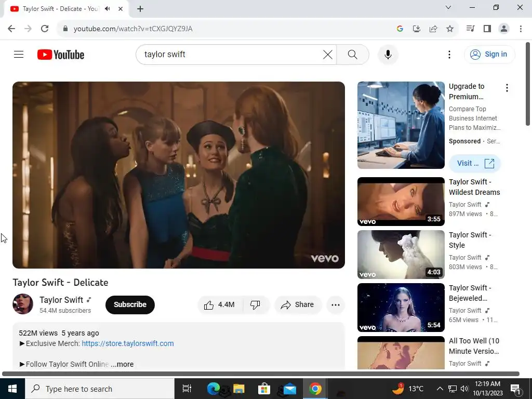Play Taylor Swift - Style thumbnail
Viewport: 532px width, 399px height.
[x=401, y=255]
